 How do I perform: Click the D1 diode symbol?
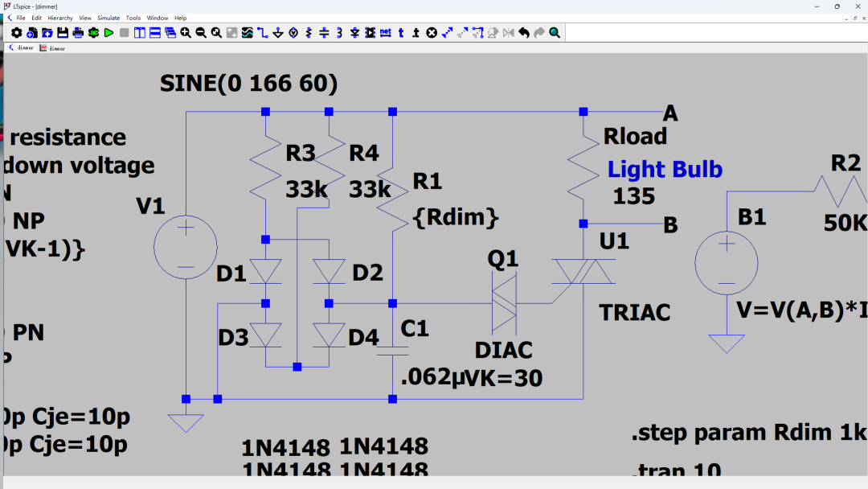pyautogui.click(x=266, y=271)
